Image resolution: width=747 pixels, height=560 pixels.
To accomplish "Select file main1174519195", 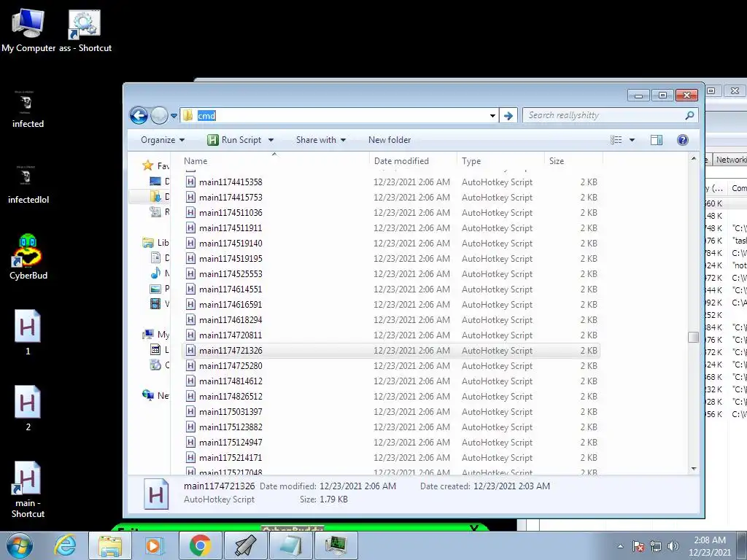I will [391, 259].
